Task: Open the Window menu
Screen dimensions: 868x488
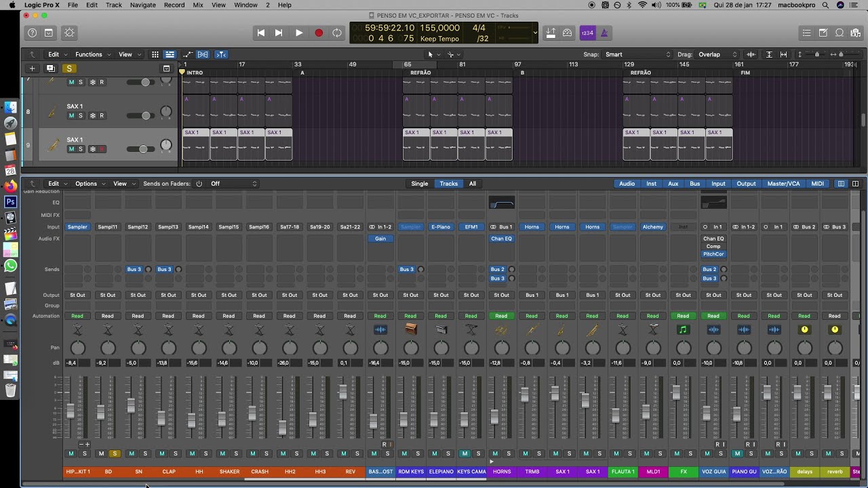Action: [x=245, y=5]
